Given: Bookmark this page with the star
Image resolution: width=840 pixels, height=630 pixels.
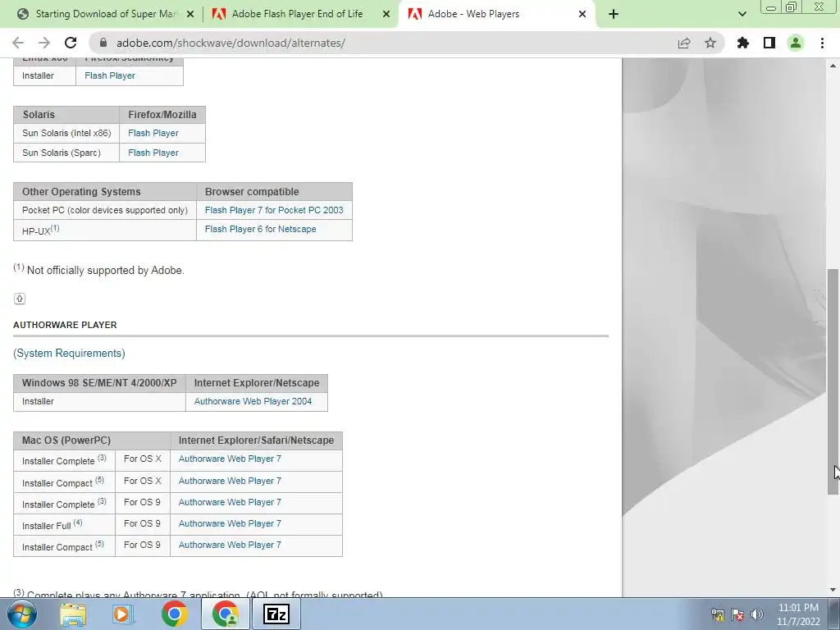Looking at the screenshot, I should [710, 43].
